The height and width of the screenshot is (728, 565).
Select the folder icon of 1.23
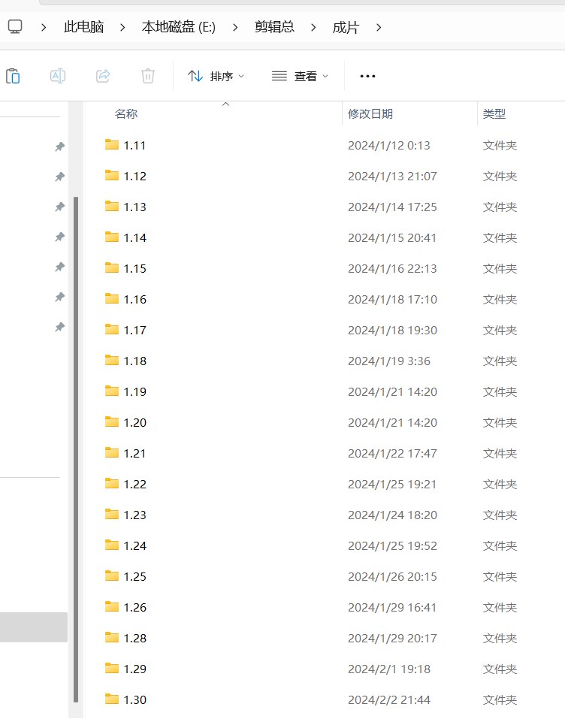(111, 514)
